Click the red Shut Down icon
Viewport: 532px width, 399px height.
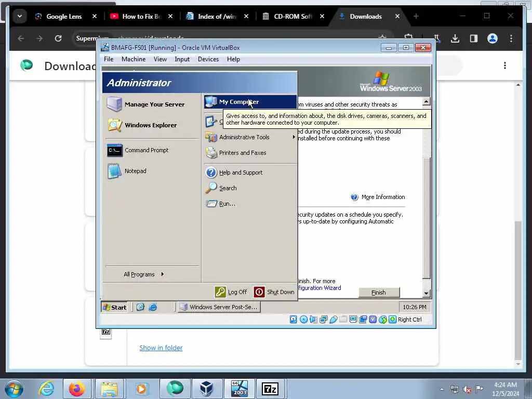point(259,292)
